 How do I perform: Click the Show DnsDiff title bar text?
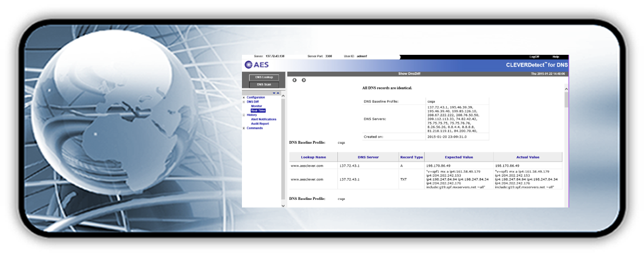[410, 74]
